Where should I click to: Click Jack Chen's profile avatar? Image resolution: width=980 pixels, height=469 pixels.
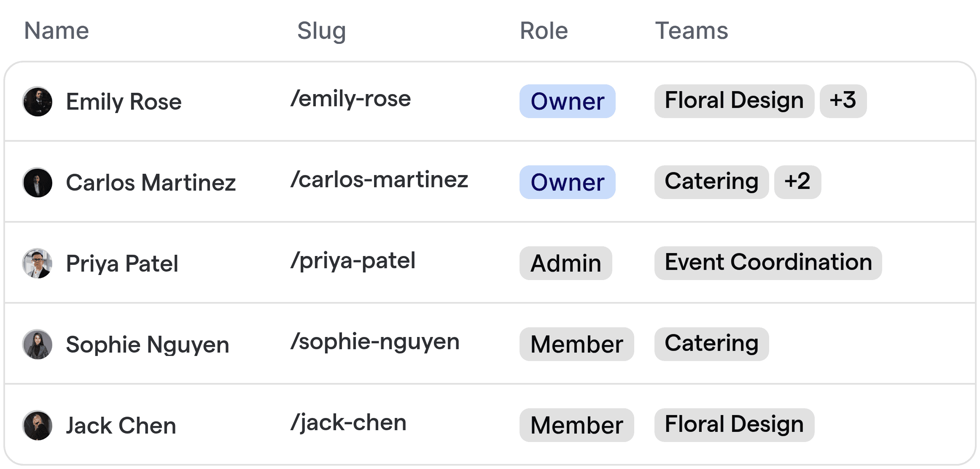pyautogui.click(x=37, y=425)
